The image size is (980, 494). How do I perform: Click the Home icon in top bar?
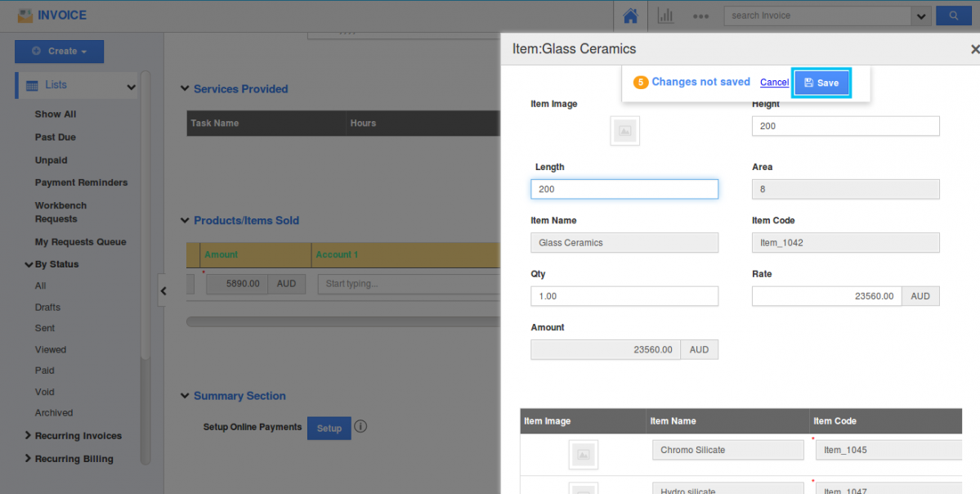click(630, 16)
